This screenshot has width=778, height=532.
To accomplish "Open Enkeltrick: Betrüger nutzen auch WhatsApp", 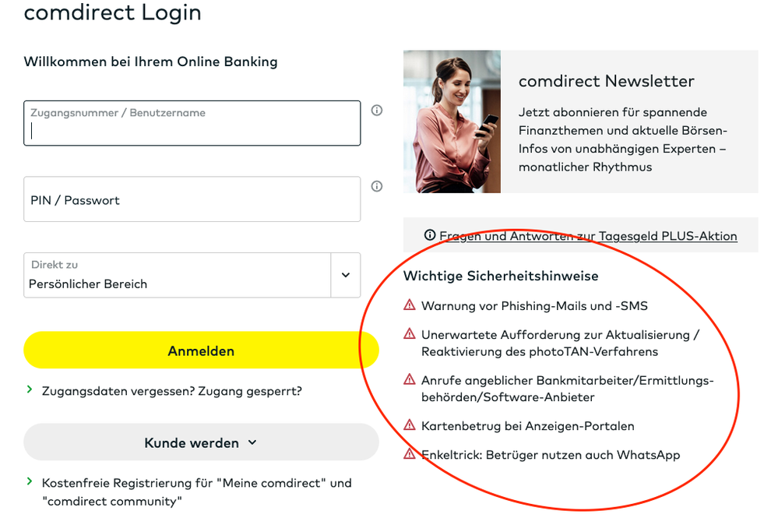I will pyautogui.click(x=551, y=455).
